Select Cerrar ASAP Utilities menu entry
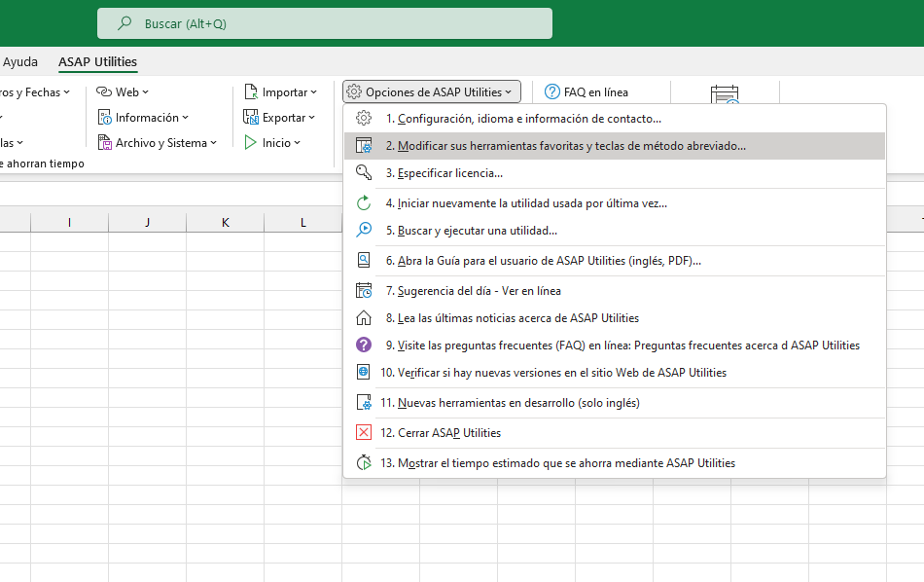This screenshot has width=924, height=582. [x=615, y=433]
